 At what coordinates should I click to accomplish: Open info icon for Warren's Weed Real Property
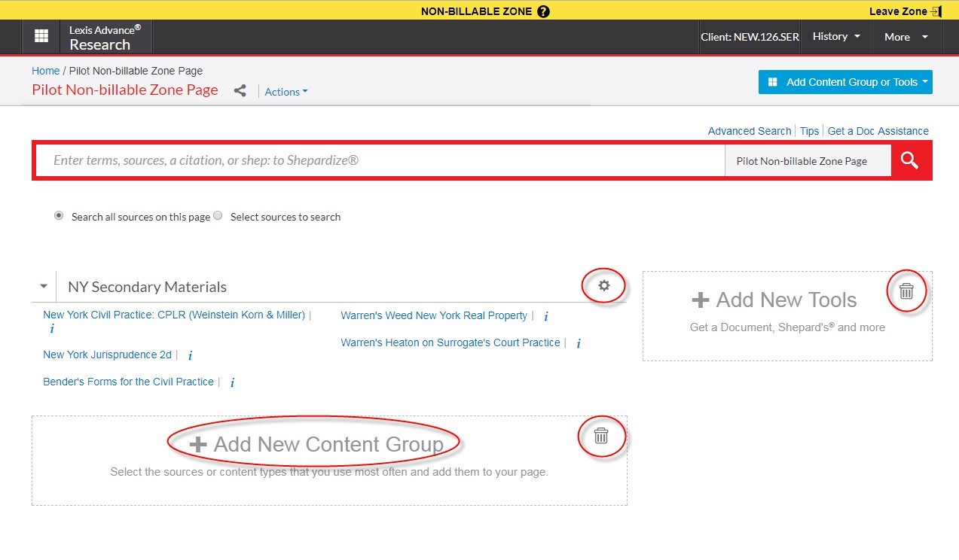[545, 317]
